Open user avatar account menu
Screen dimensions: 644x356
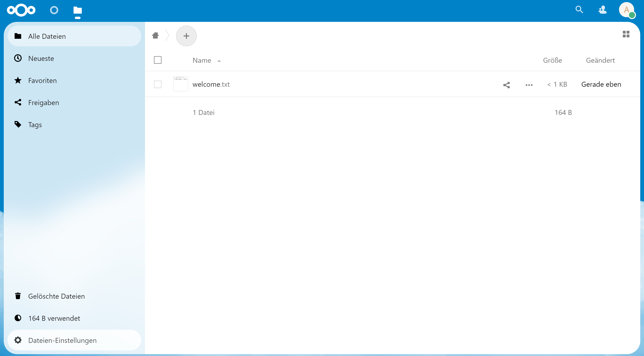point(627,10)
